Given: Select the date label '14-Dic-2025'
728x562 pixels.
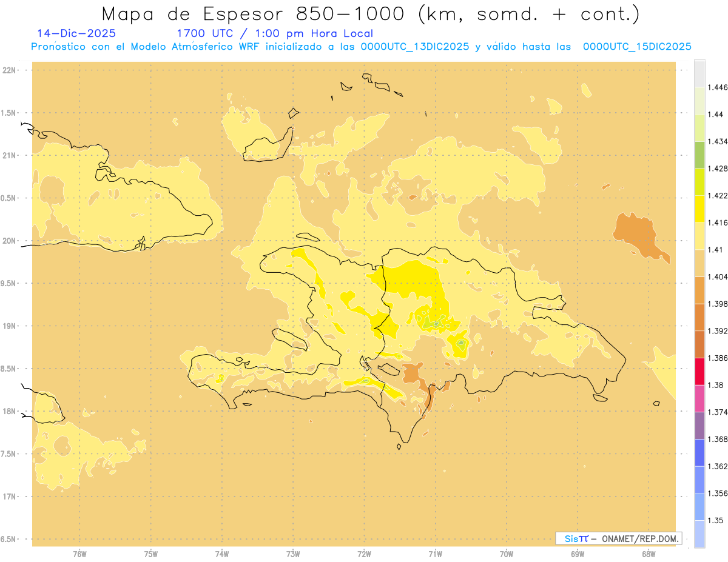Looking at the screenshot, I should pos(76,34).
